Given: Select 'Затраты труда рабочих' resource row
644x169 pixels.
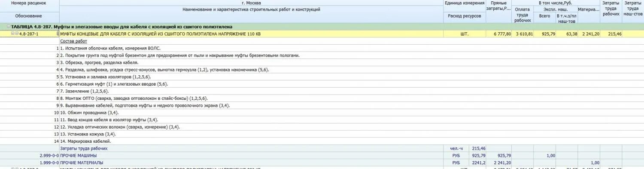Looking at the screenshot, I should [84, 148].
